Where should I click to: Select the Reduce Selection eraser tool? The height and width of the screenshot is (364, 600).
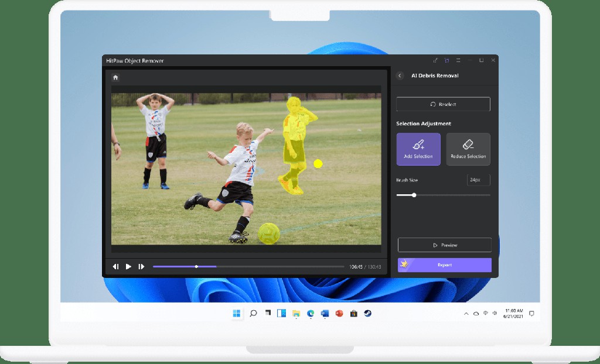[468, 149]
